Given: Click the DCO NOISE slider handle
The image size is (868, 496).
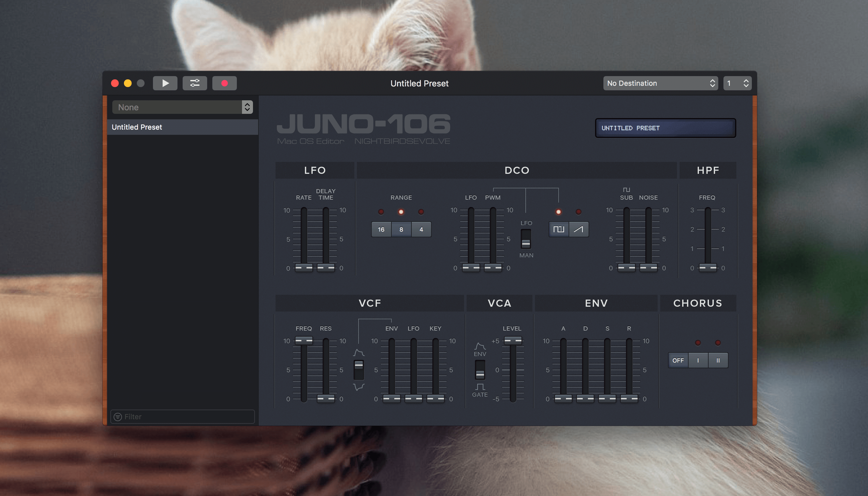Looking at the screenshot, I should 648,268.
